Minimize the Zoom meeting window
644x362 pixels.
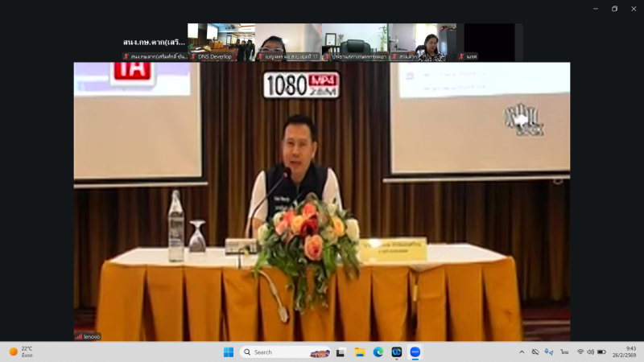pyautogui.click(x=595, y=9)
